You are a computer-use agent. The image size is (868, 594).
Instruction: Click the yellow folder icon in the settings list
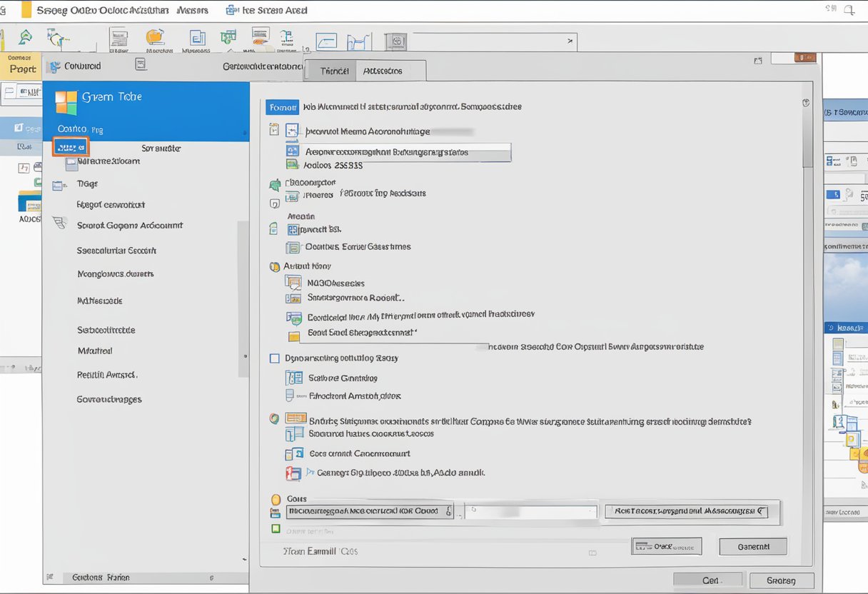[x=293, y=336]
